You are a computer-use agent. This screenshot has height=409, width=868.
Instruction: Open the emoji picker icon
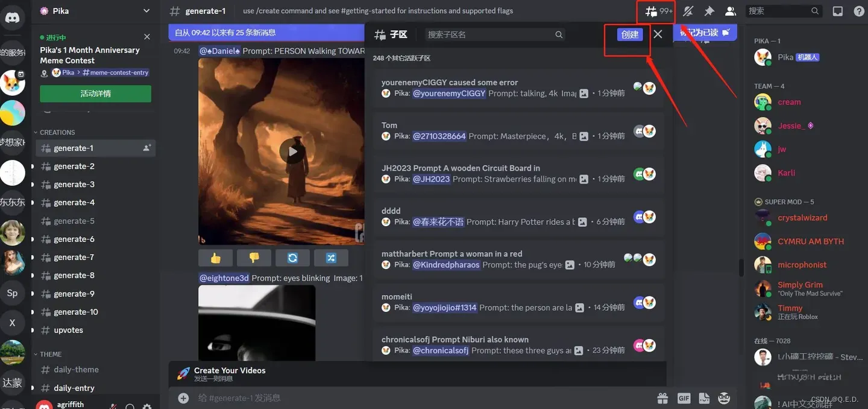click(x=725, y=398)
